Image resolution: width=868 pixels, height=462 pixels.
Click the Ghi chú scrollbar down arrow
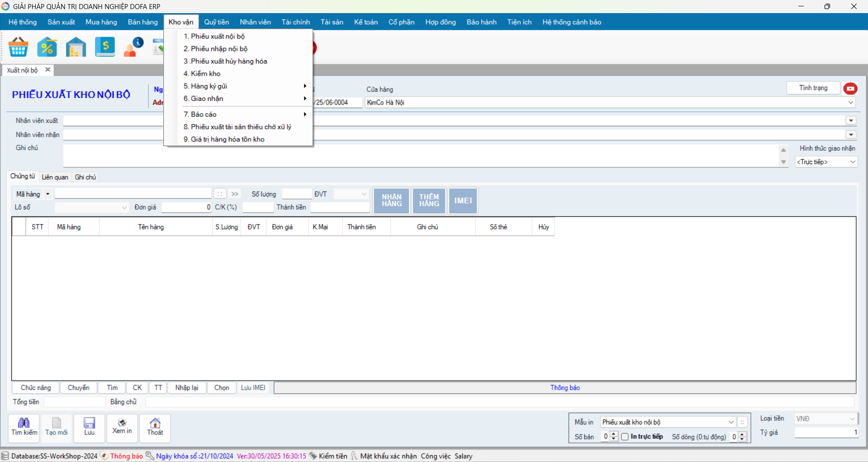pos(783,162)
